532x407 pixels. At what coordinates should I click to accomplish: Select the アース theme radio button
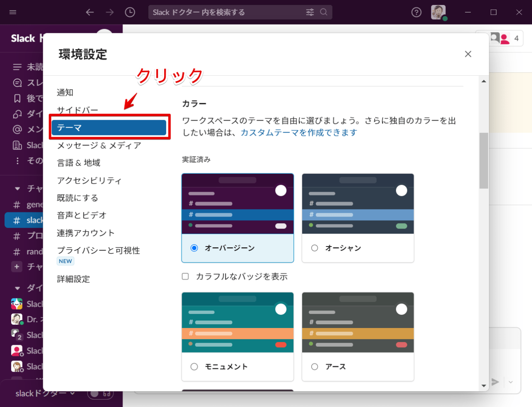click(315, 367)
